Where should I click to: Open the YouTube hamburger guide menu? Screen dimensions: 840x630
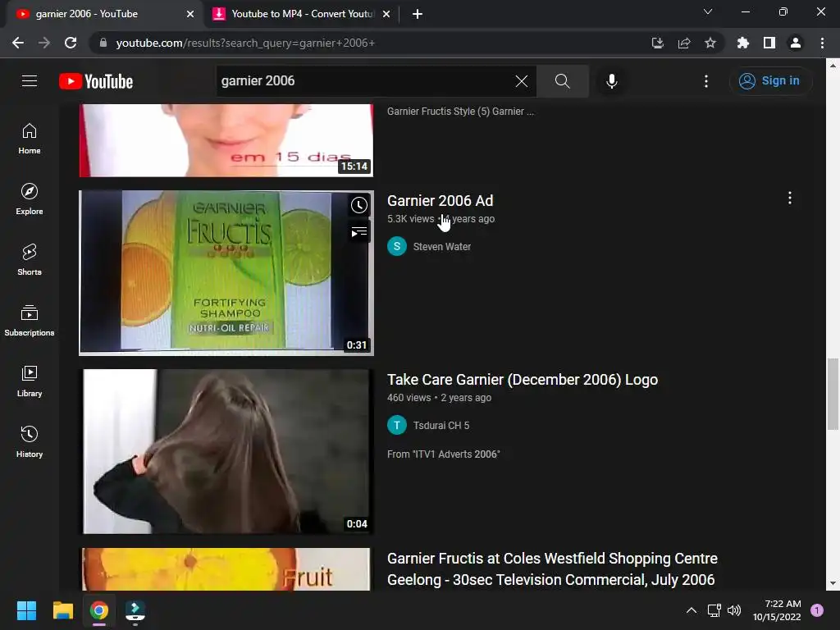[x=30, y=81]
